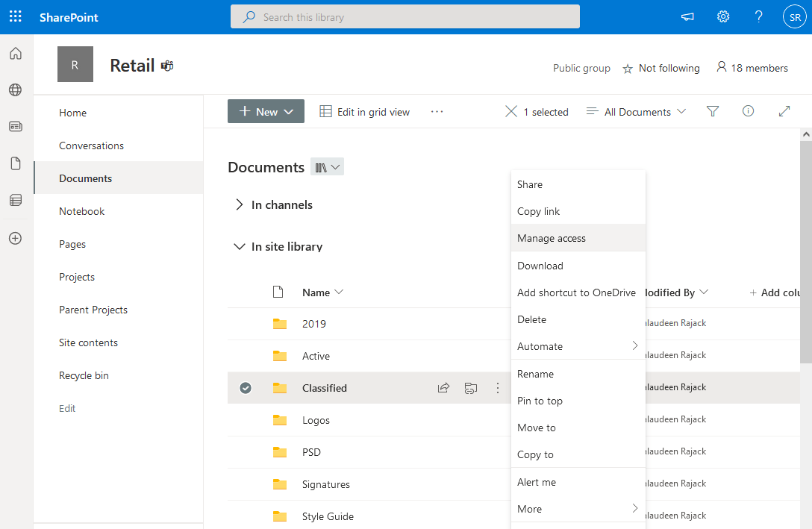View the 18 members list
Screen dimensions: 812x529
click(752, 68)
